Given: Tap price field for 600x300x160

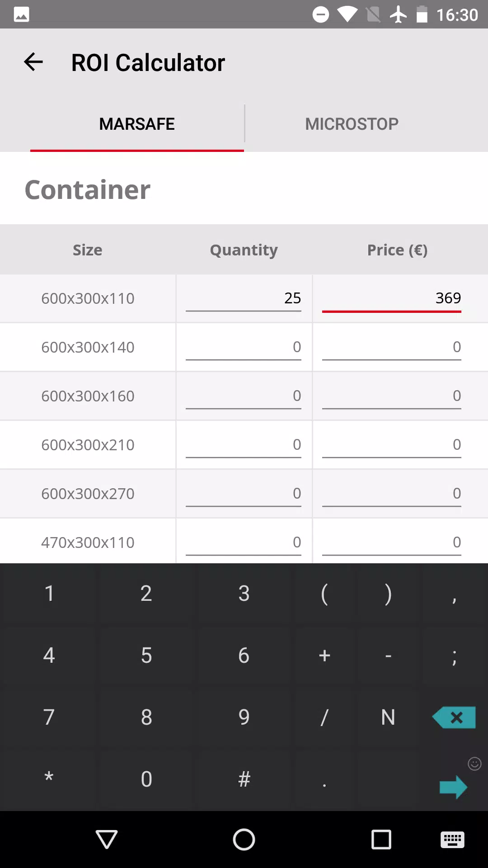Looking at the screenshot, I should point(392,396).
